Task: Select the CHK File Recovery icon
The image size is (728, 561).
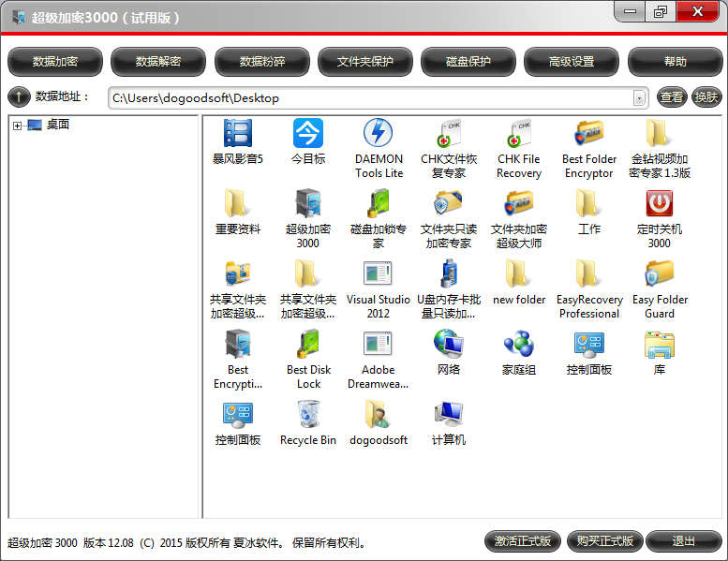Action: coord(519,134)
